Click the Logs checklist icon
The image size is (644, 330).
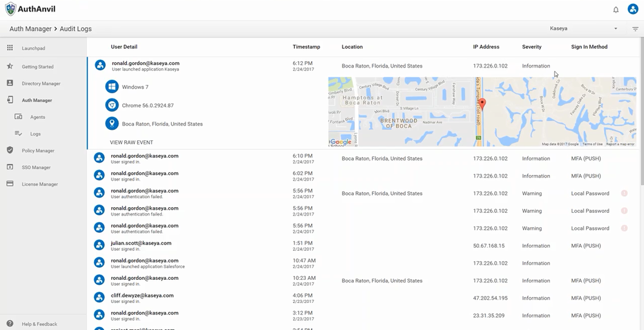point(18,133)
